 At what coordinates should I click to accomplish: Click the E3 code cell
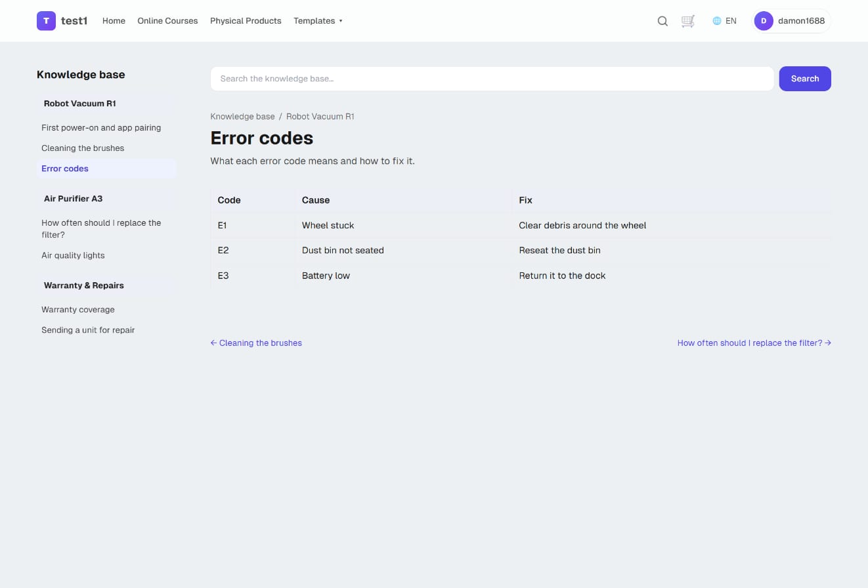(x=253, y=276)
